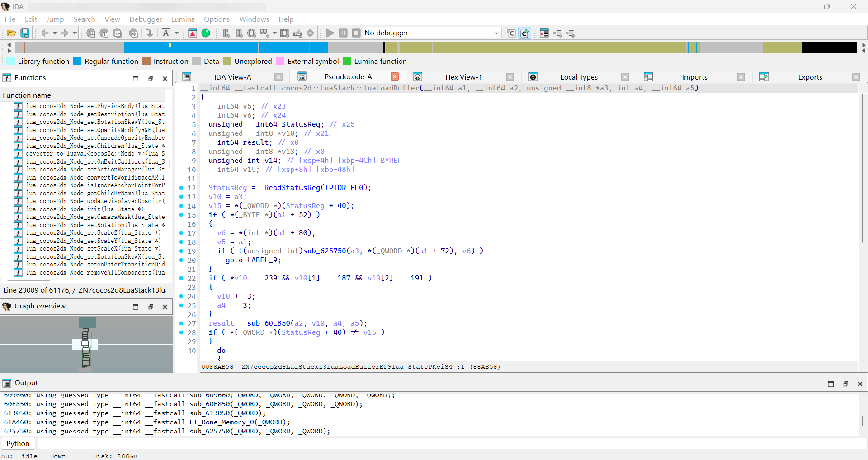Click the 'C' icon left of highlighted one
The height and width of the screenshot is (460, 868).
(511, 33)
